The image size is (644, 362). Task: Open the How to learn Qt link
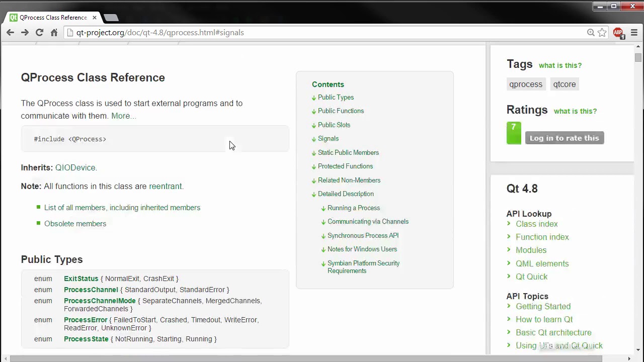pyautogui.click(x=544, y=320)
